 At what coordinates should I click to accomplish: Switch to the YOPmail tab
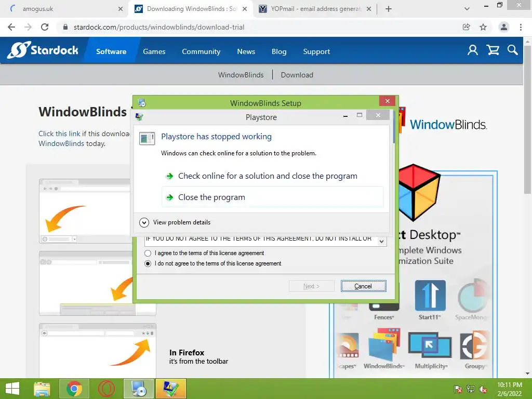pyautogui.click(x=314, y=9)
